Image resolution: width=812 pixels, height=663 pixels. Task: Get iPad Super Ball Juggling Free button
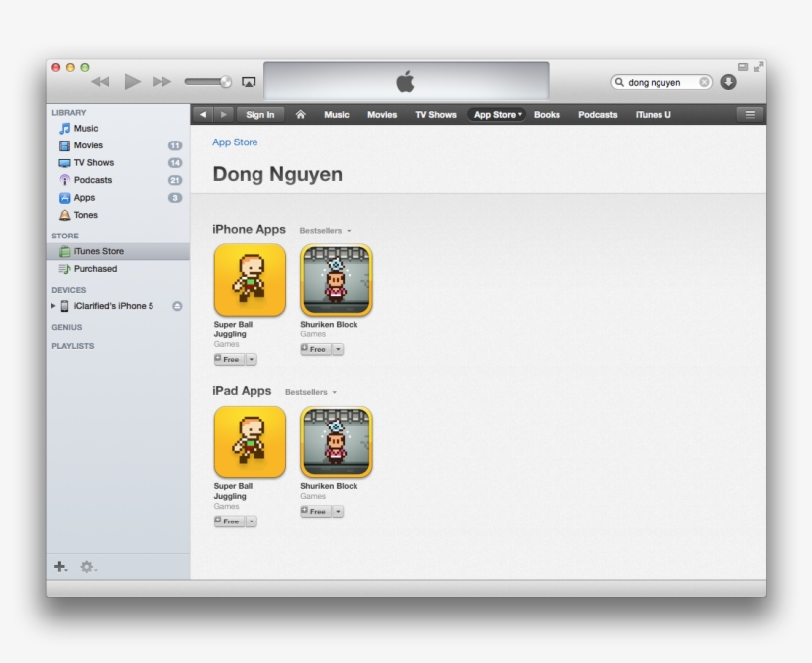tap(229, 521)
